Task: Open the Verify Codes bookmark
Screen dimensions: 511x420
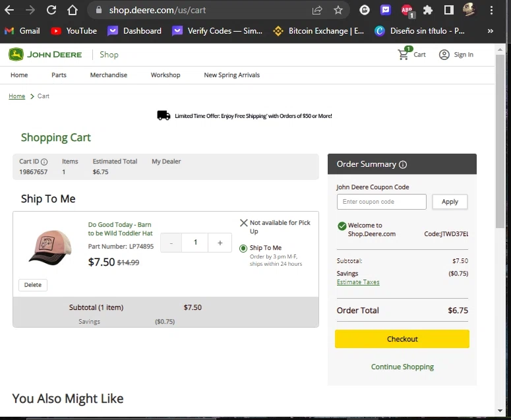Action: (217, 31)
